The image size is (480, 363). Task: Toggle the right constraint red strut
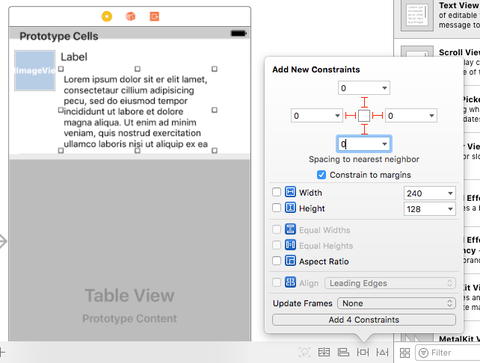tap(377, 116)
